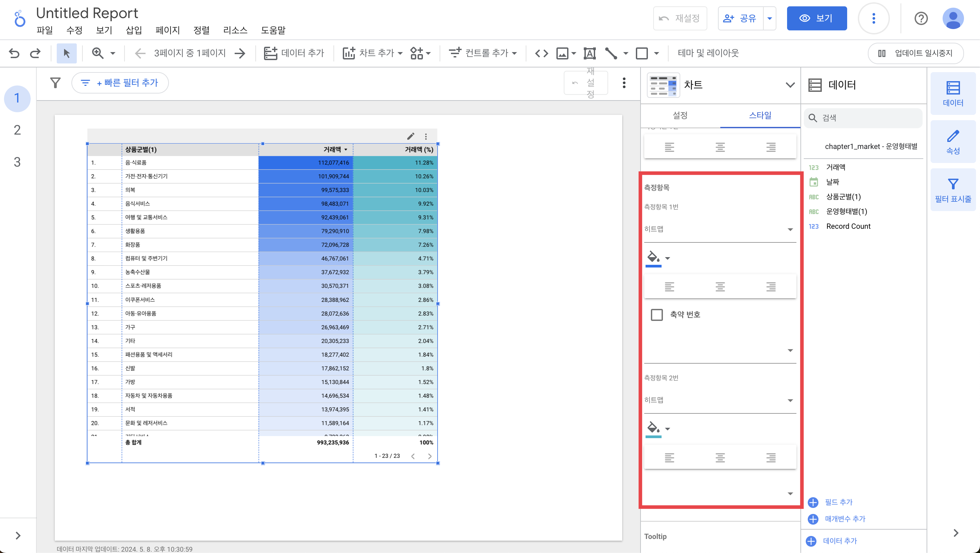Open 측정항목 1번 히트맵 dropdown

click(x=719, y=229)
